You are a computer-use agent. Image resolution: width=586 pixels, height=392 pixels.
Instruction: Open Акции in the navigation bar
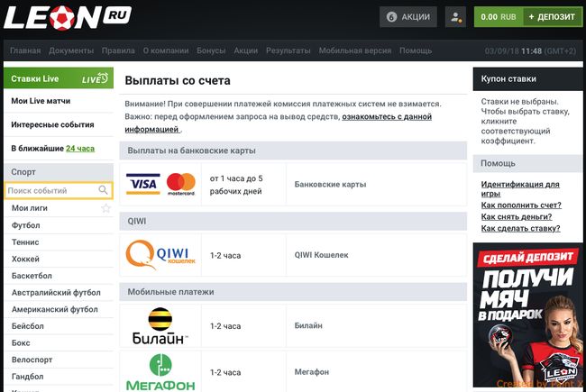(245, 50)
